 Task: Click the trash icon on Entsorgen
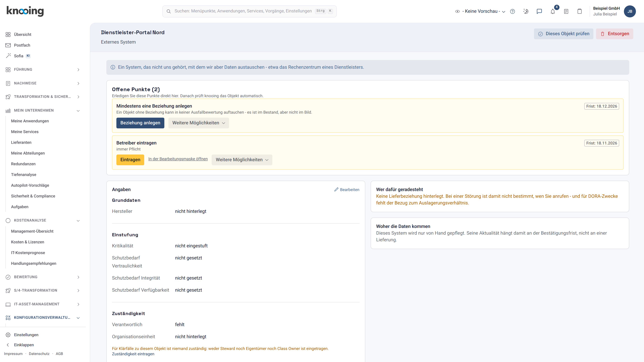(x=603, y=34)
